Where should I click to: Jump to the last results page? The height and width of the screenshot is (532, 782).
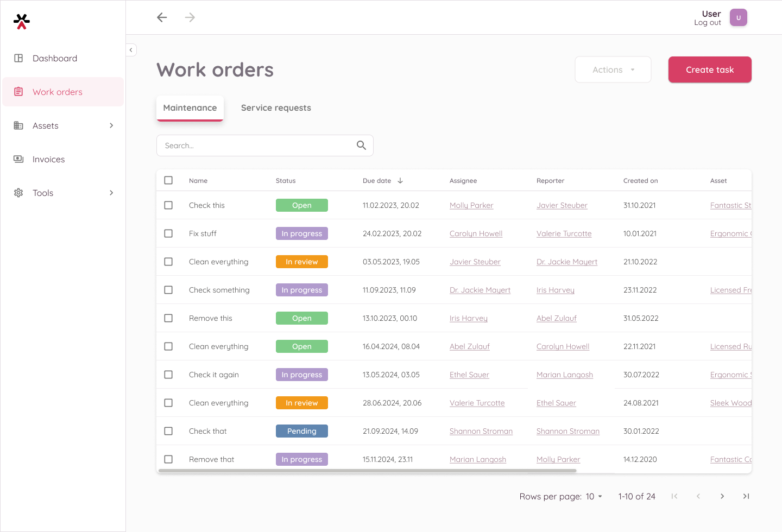(746, 496)
